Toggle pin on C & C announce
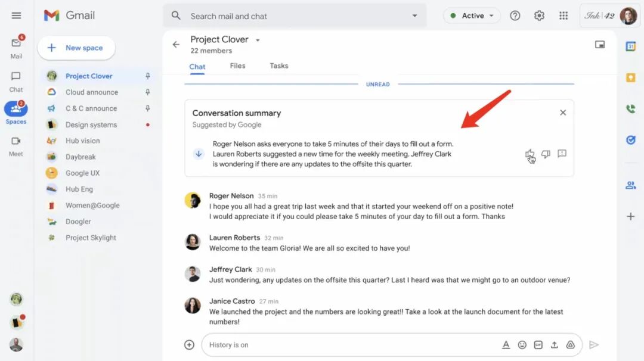This screenshot has height=361, width=644. [148, 108]
